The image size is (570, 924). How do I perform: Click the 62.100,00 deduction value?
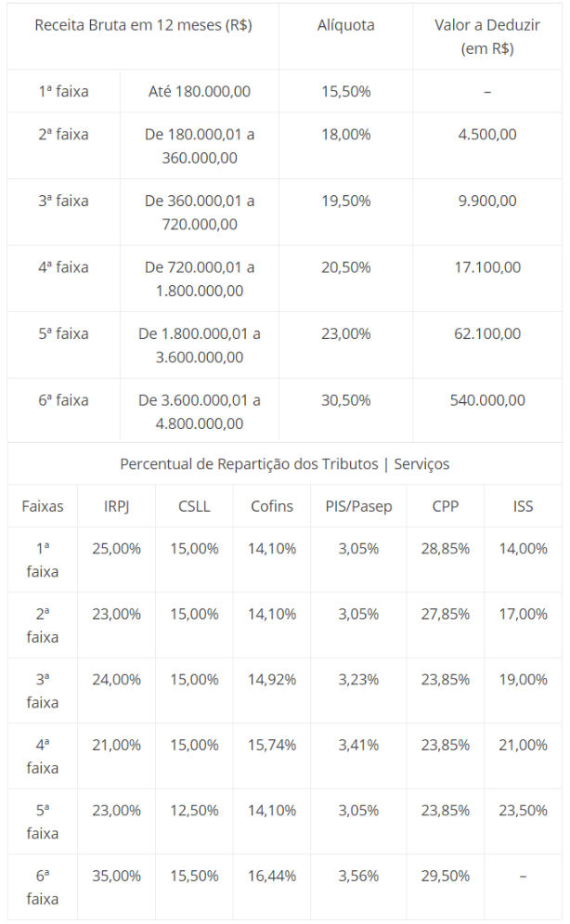[x=487, y=334]
